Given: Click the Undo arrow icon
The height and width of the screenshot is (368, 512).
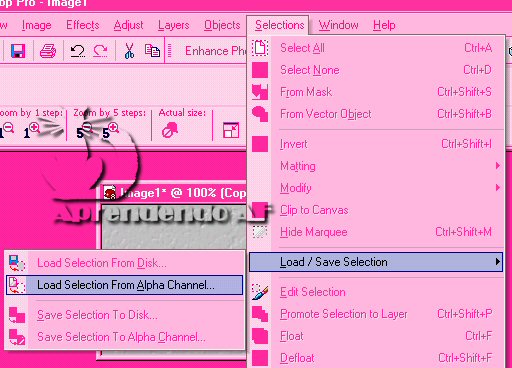Looking at the screenshot, I should (77, 51).
